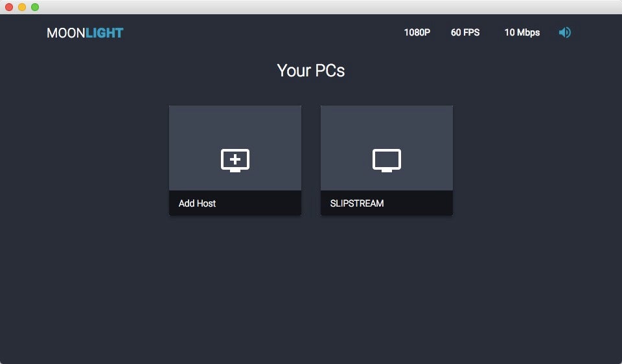The width and height of the screenshot is (622, 364).
Task: Open the 10 Mbps bitrate selector
Action: tap(522, 32)
